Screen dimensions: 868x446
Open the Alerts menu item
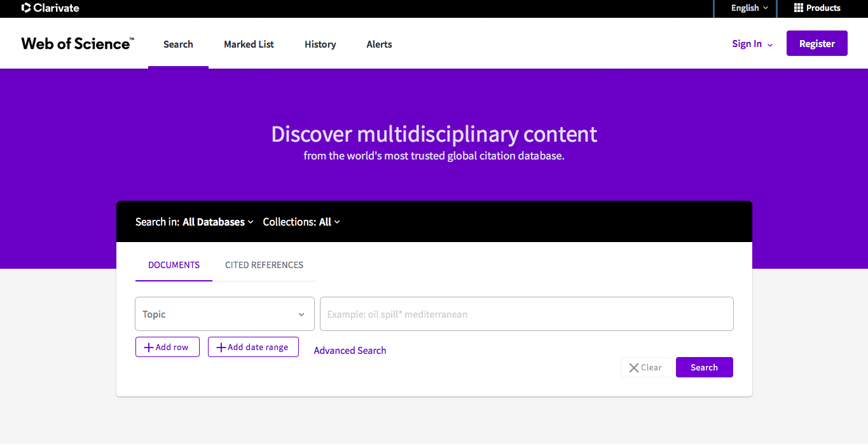tap(379, 44)
